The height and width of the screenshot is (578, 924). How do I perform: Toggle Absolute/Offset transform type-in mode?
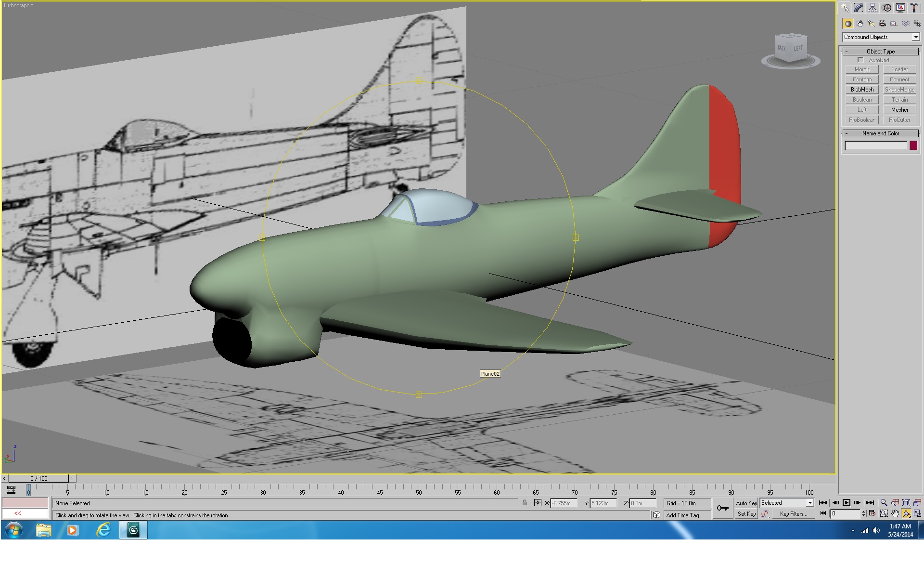(538, 503)
